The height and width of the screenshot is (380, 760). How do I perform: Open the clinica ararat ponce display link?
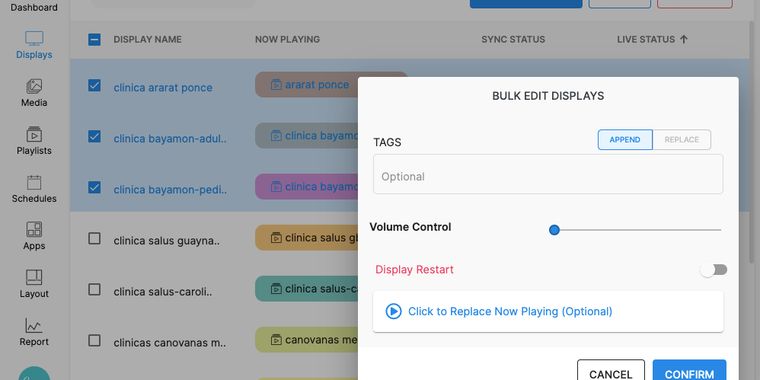point(163,88)
